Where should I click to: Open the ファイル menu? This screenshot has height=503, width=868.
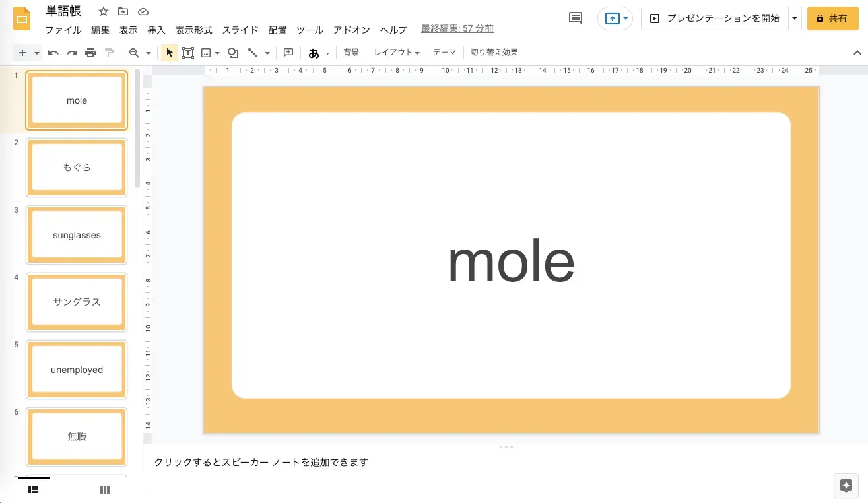point(63,30)
